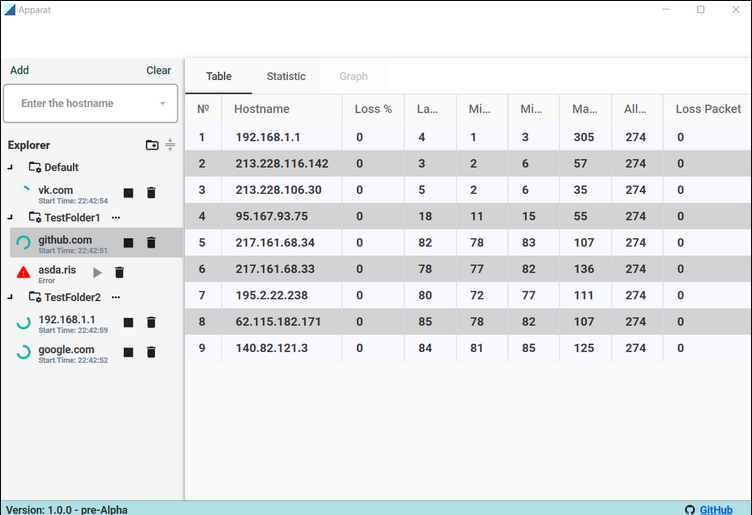Click hostname cell 195.2.22.238
Image resolution: width=752 pixels, height=515 pixels.
pyautogui.click(x=282, y=295)
